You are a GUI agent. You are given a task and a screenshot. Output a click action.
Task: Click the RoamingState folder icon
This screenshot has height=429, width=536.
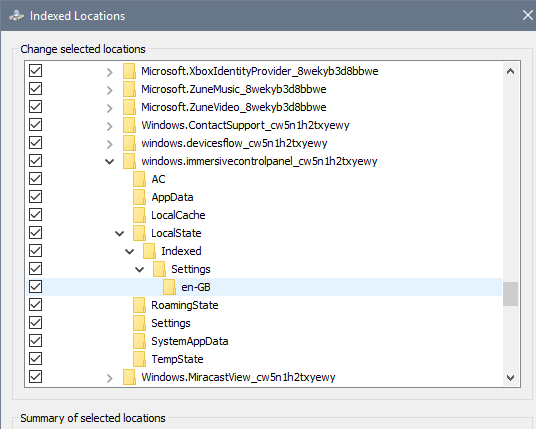point(139,305)
